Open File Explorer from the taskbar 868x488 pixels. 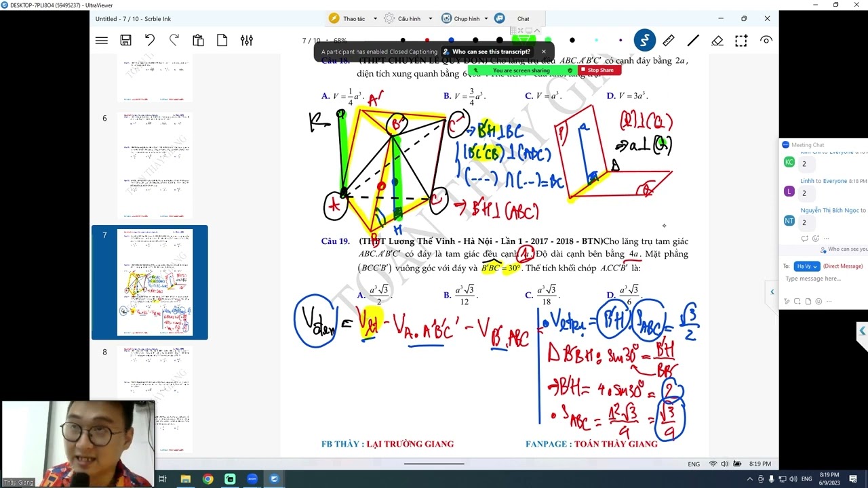(x=185, y=479)
